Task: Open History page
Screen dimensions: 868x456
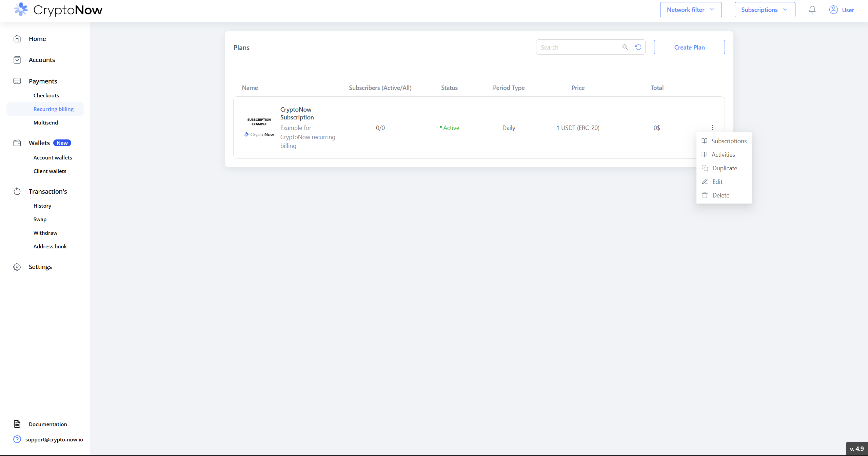Action: pyautogui.click(x=42, y=206)
